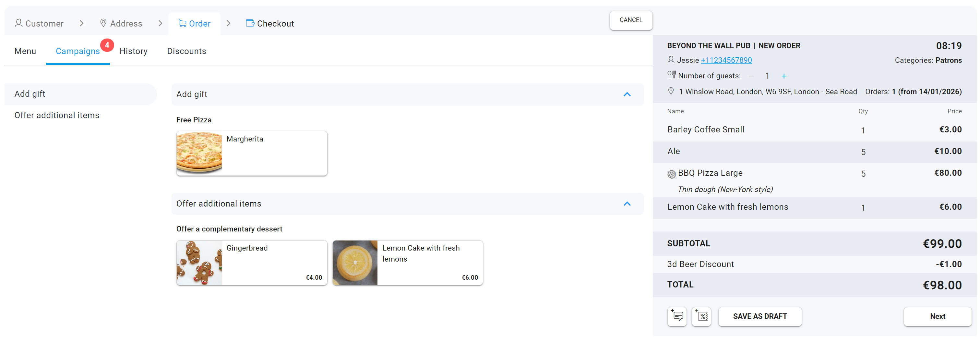Click the add discount percent icon button
The image size is (980, 337).
pyautogui.click(x=701, y=316)
